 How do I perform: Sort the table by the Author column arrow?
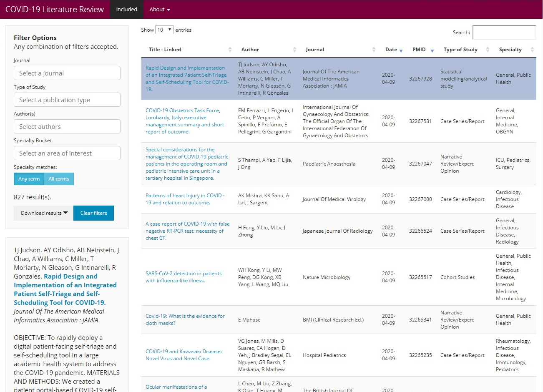tap(294, 49)
